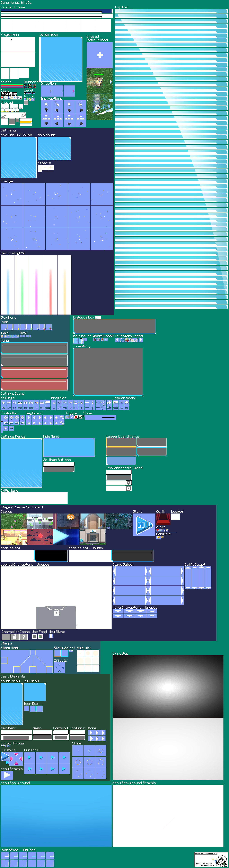This screenshot has width=229, height=868.
Task: Click the right arrow of Inventory Icons
Action: pyautogui.click(x=141, y=340)
